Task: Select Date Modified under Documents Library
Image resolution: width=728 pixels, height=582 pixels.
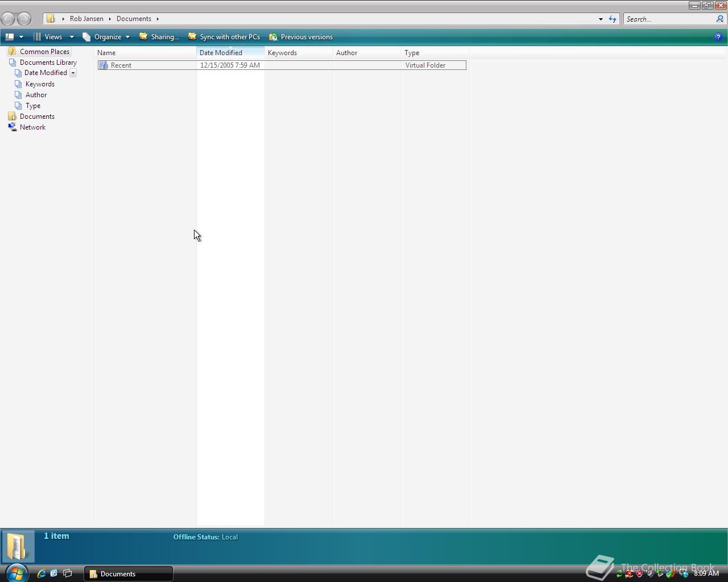Action: 45,73
